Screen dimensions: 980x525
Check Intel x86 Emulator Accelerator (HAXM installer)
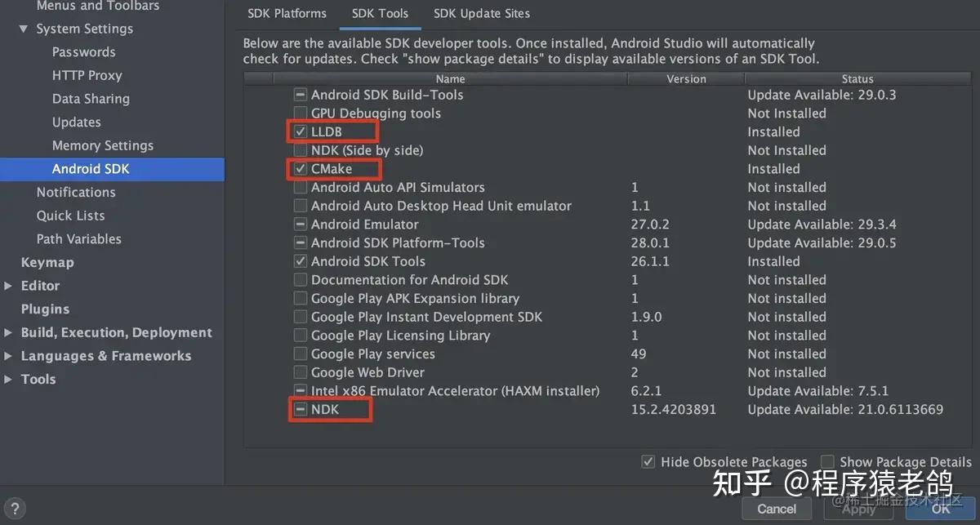pos(301,391)
